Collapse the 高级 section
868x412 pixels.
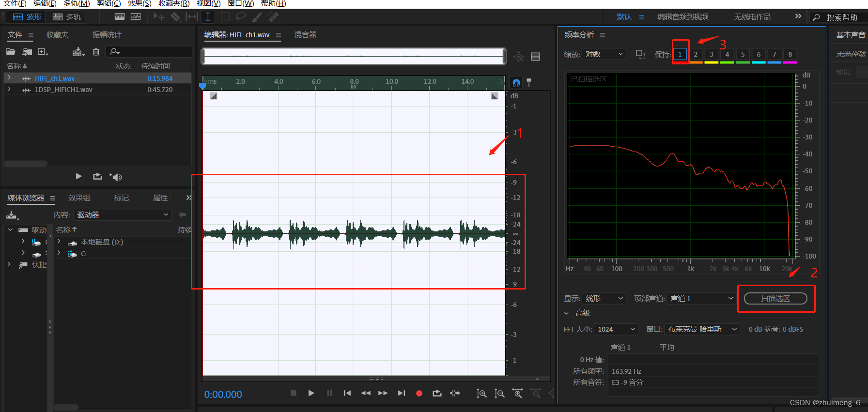pyautogui.click(x=566, y=313)
